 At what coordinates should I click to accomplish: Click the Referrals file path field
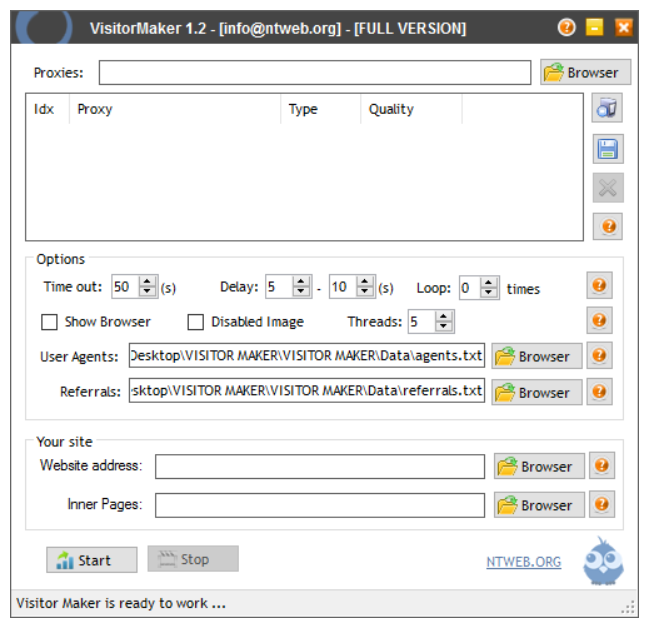(x=307, y=390)
